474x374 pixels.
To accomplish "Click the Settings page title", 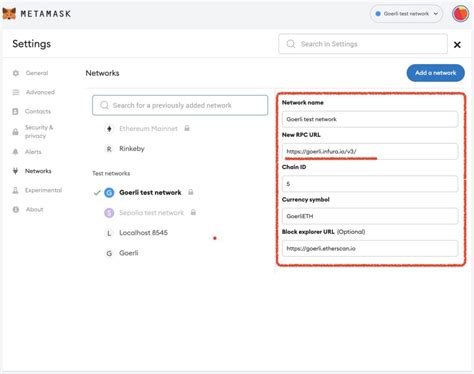I will point(32,44).
